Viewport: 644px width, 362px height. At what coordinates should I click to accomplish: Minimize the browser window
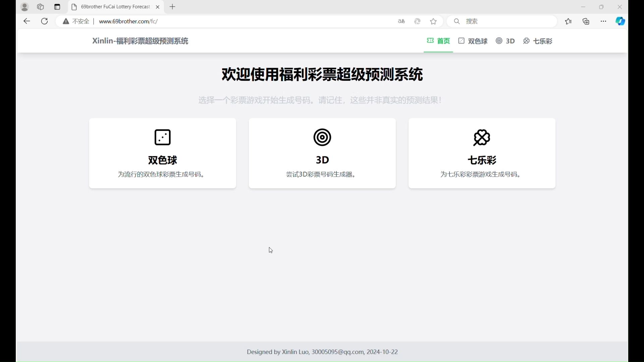pos(583,7)
